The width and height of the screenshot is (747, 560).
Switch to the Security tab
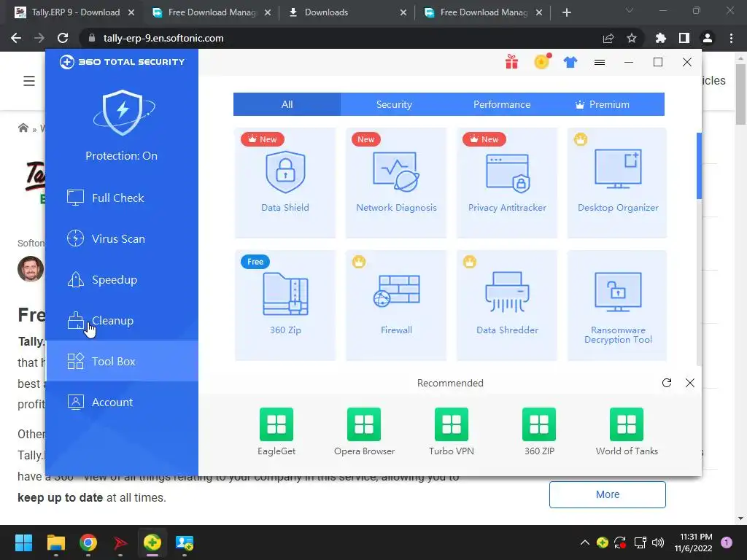click(x=394, y=104)
